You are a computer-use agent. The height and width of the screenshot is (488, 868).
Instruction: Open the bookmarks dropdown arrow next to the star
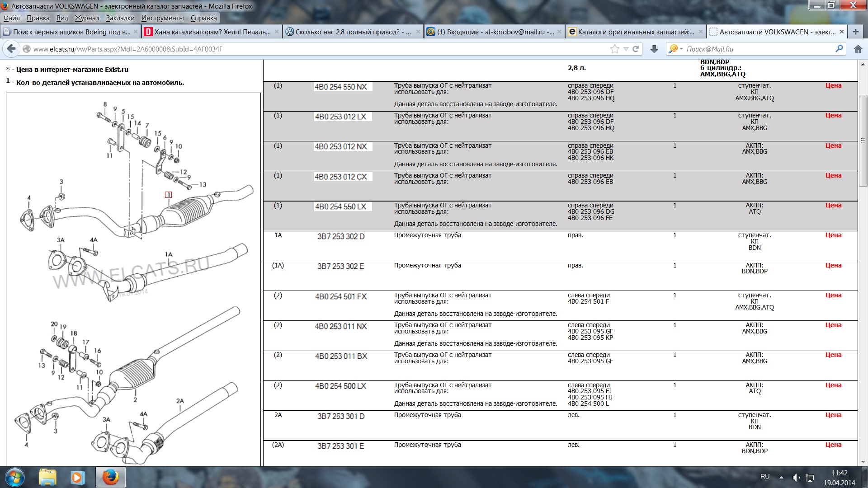[626, 49]
